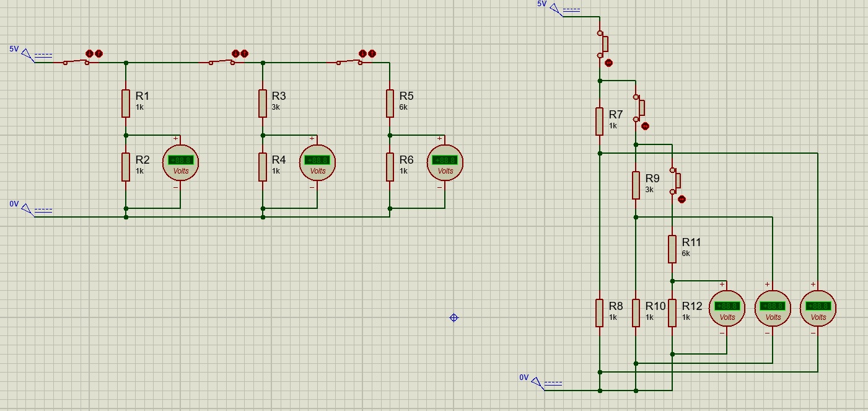Click the 6k value under R5
868x411 pixels.
click(403, 107)
